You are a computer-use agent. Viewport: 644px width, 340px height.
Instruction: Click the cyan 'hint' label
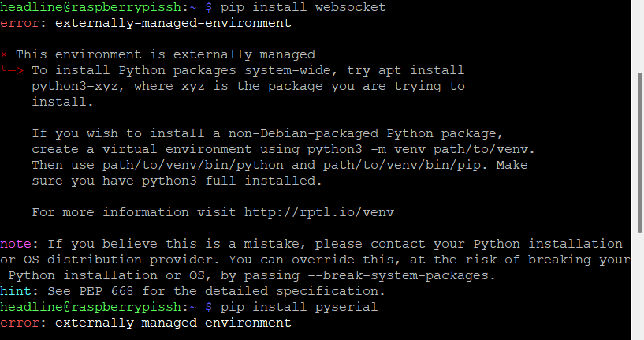(16, 291)
